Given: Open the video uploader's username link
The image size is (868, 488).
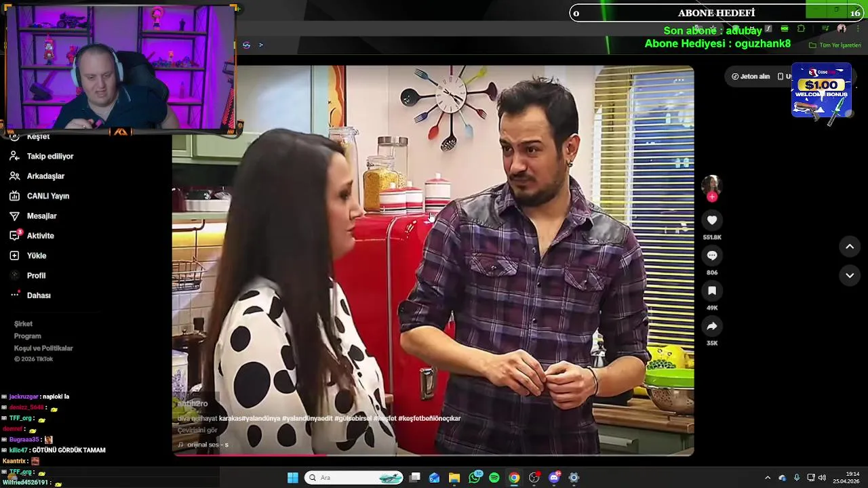Looking at the screenshot, I should 193,403.
